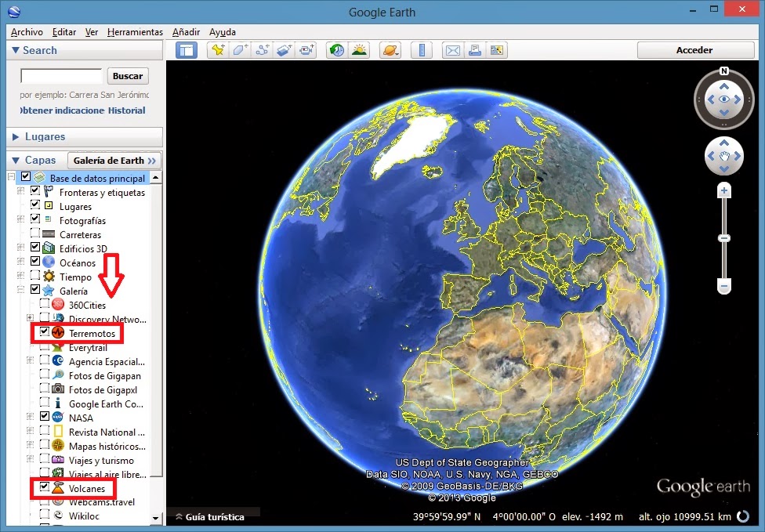Select the Add Path tool

tap(263, 49)
